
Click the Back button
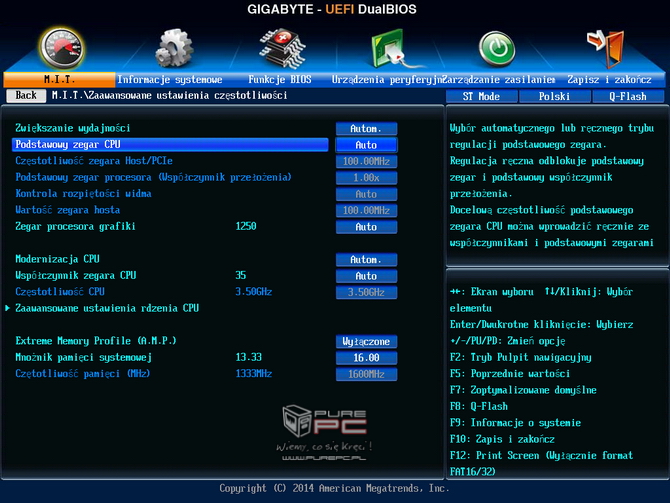26,95
